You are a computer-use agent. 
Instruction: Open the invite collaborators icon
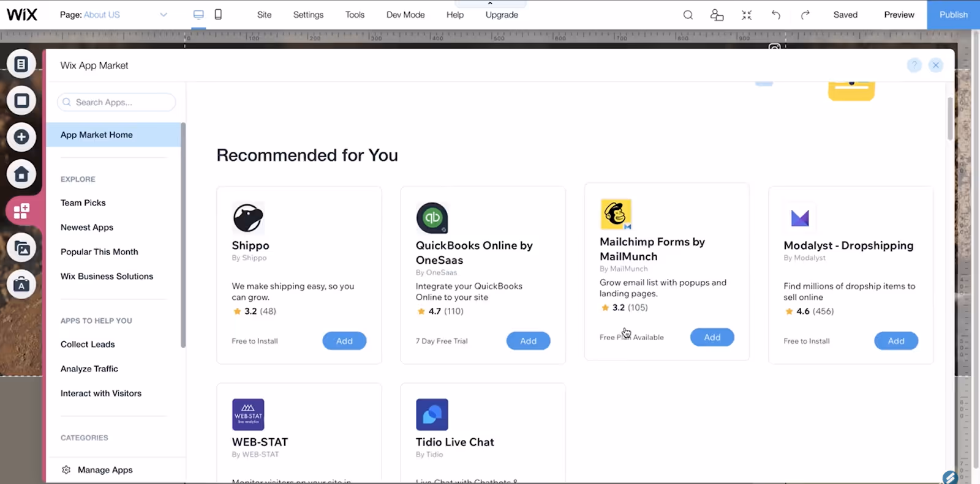coord(717,15)
